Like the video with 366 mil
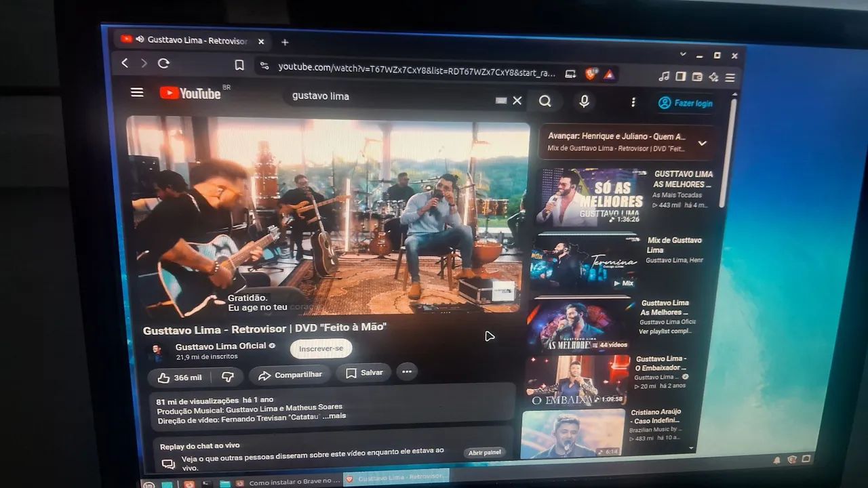The height and width of the screenshot is (488, 868). point(180,378)
